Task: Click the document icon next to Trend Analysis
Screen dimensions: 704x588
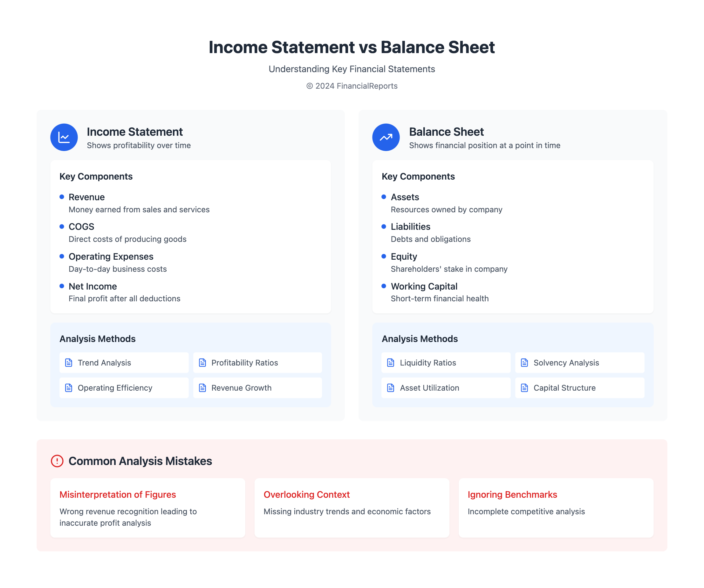Action: 69,363
